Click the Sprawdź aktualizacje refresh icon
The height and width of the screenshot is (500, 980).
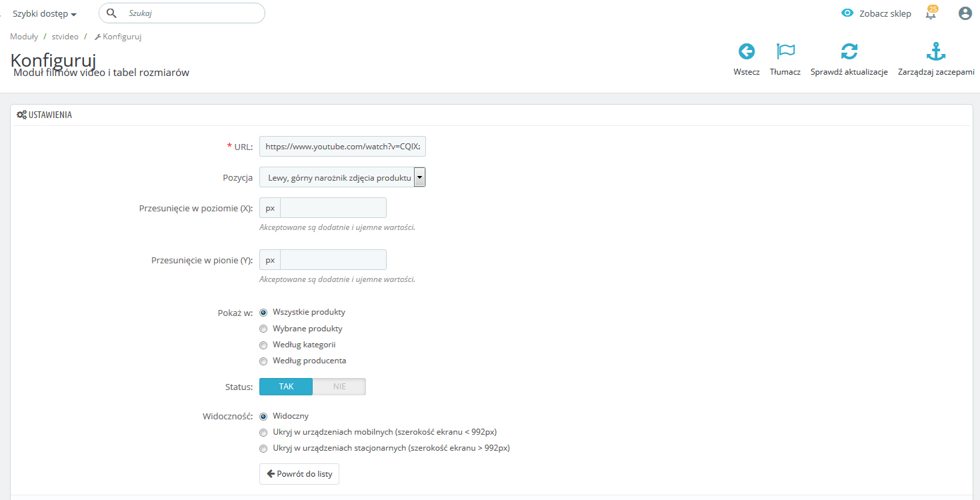[849, 51]
